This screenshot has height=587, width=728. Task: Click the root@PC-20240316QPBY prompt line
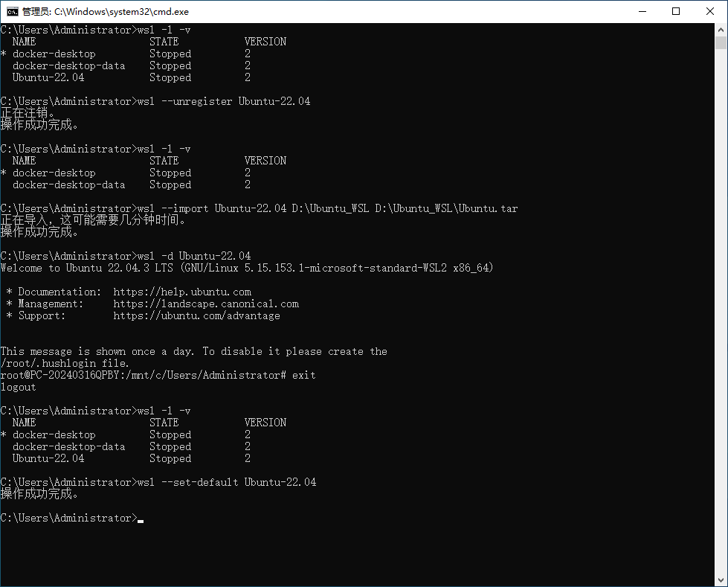coord(158,375)
